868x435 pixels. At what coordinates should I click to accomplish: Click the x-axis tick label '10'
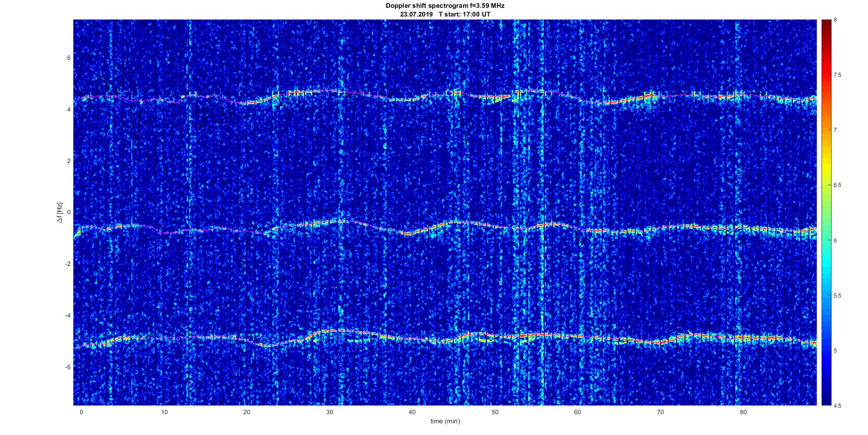point(164,412)
